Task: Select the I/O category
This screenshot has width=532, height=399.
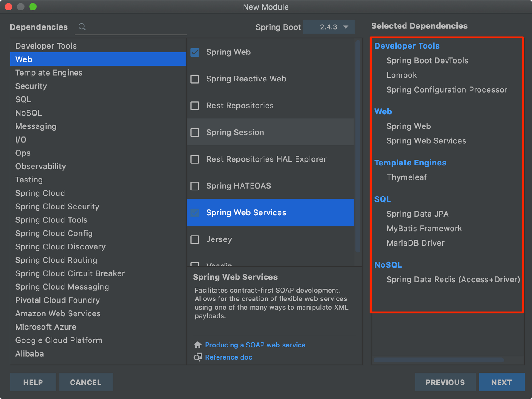Action: [x=98, y=140]
